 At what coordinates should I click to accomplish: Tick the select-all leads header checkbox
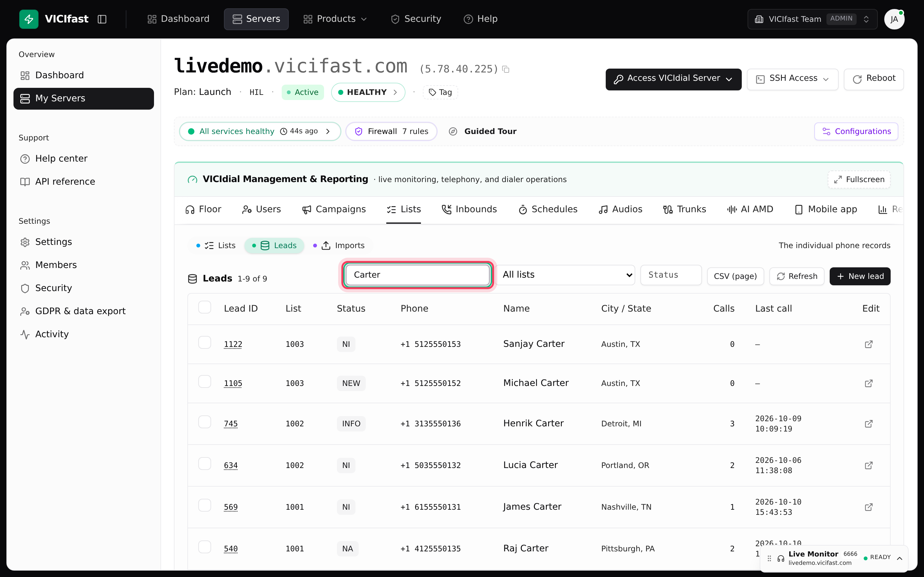tap(205, 307)
